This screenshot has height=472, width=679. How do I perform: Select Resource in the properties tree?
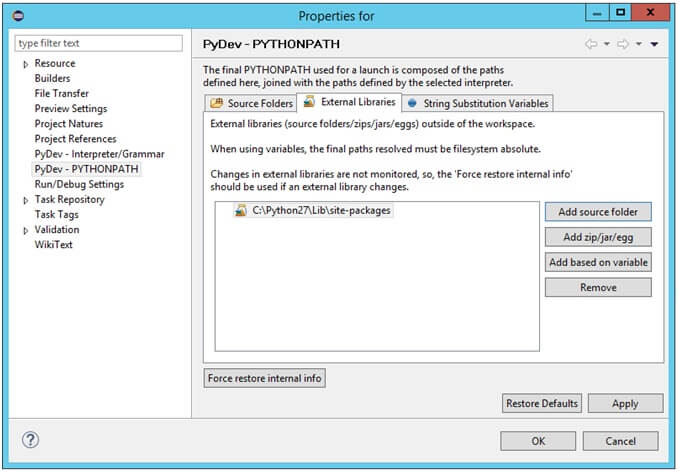click(55, 63)
